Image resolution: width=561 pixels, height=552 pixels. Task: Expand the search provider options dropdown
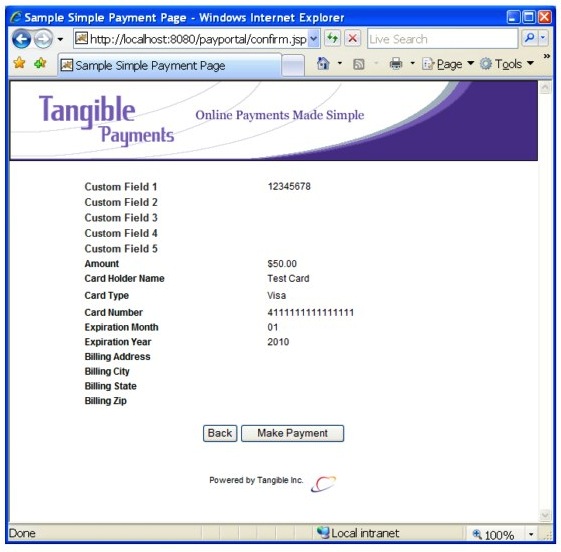coord(543,38)
